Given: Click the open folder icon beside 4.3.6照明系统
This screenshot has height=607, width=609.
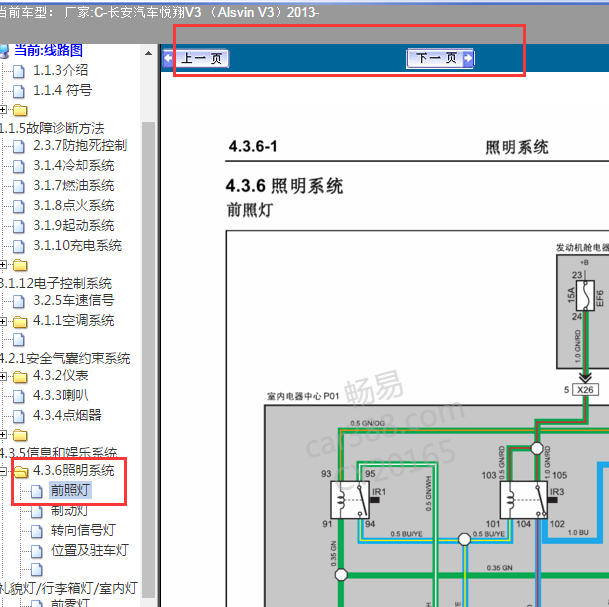Looking at the screenshot, I should pyautogui.click(x=21, y=471).
